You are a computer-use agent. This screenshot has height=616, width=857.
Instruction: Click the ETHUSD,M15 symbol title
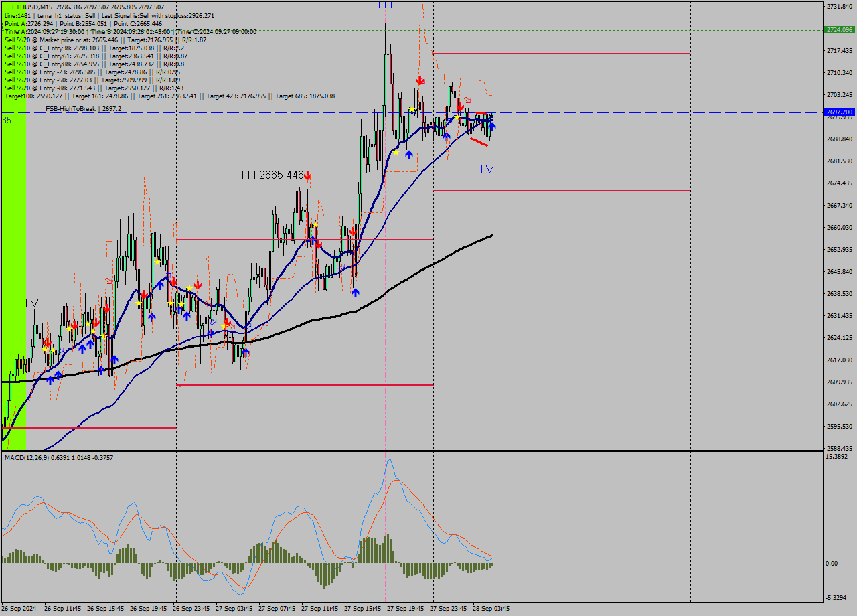pyautogui.click(x=32, y=7)
